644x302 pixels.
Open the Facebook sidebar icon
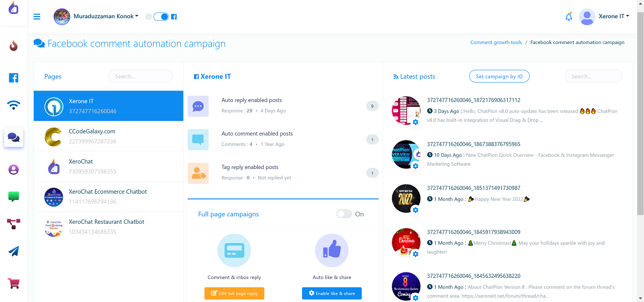(x=14, y=78)
